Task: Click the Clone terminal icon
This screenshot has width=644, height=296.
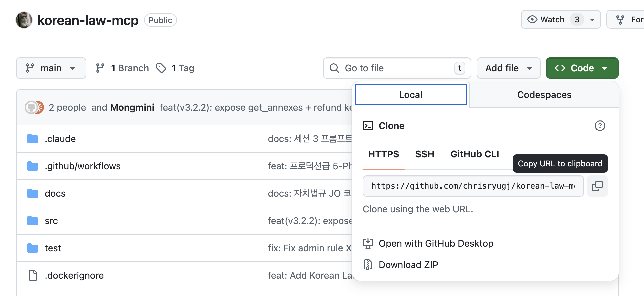Action: pyautogui.click(x=368, y=126)
